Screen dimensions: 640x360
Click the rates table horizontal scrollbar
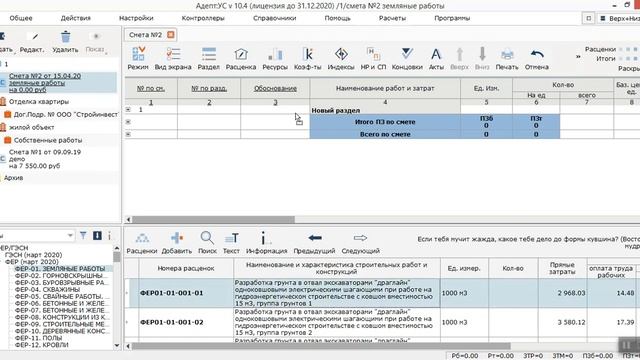click(321, 346)
